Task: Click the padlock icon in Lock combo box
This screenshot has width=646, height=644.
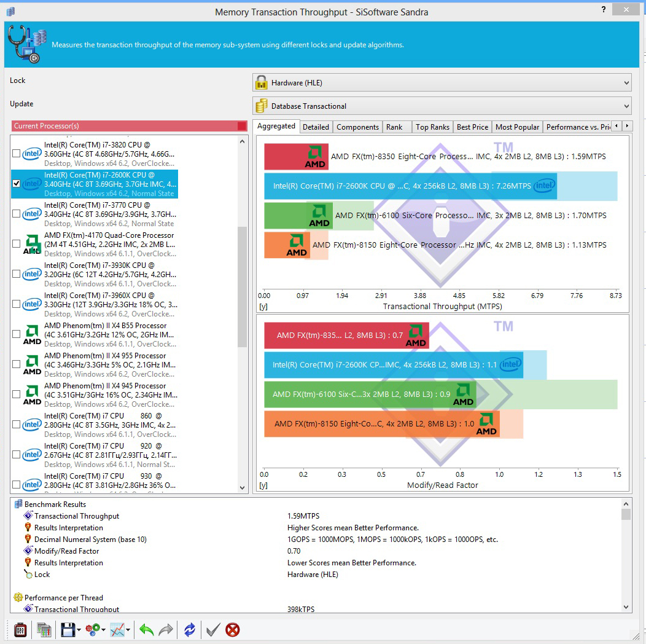Action: [261, 82]
